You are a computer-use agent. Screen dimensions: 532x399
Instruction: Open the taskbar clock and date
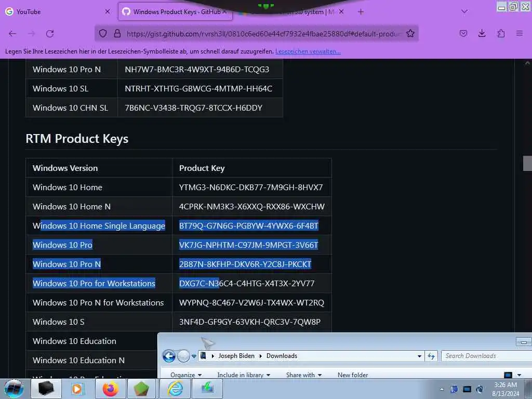coord(505,389)
